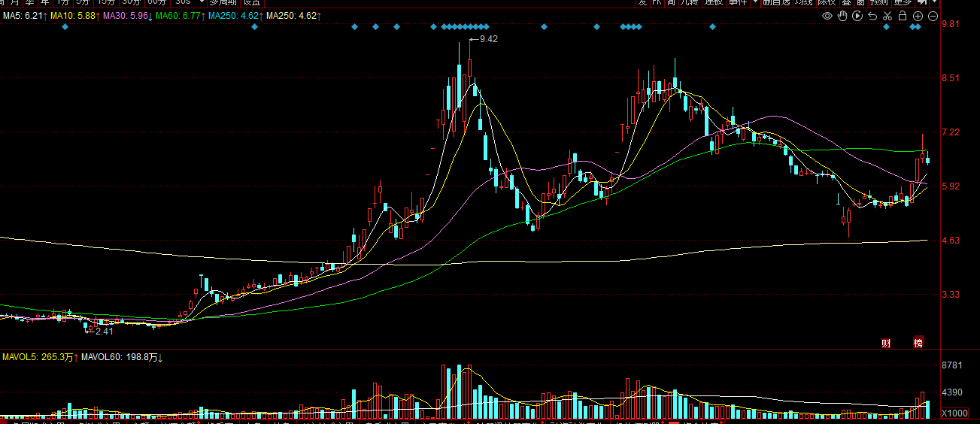Select the 15分 period tab
This screenshot has width=980, height=424.
pyautogui.click(x=107, y=3)
